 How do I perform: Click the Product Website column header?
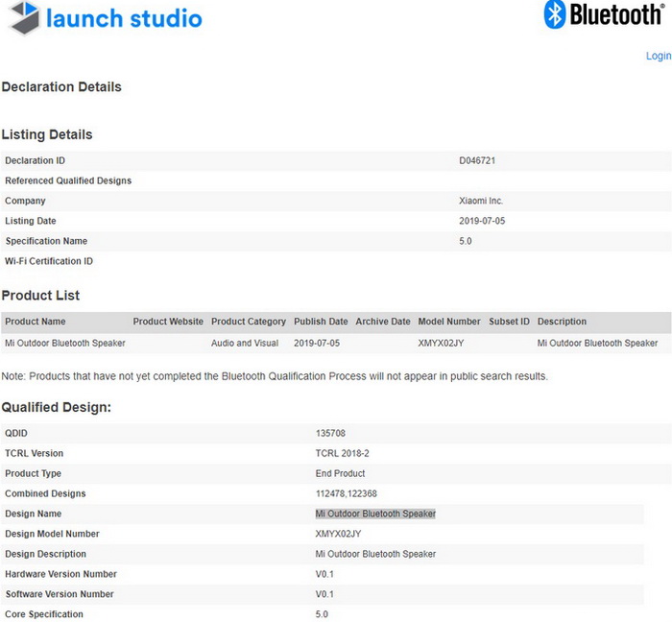coord(168,322)
